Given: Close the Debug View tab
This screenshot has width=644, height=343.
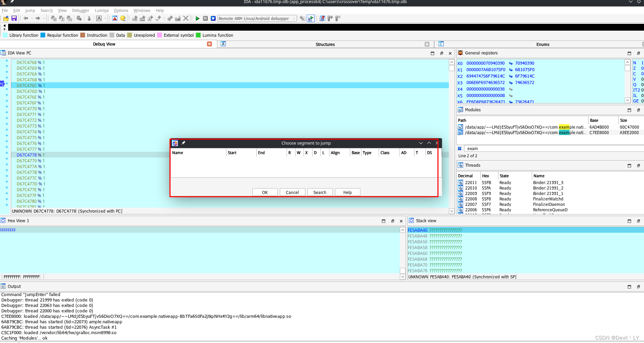Looking at the screenshot, I should click(209, 44).
